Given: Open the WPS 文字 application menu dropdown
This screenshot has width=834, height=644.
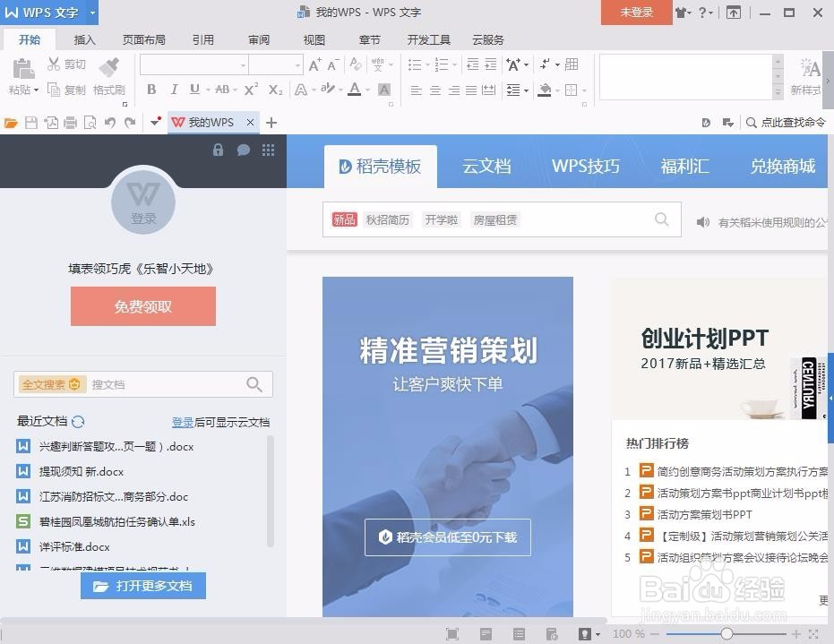Looking at the screenshot, I should pos(92,12).
